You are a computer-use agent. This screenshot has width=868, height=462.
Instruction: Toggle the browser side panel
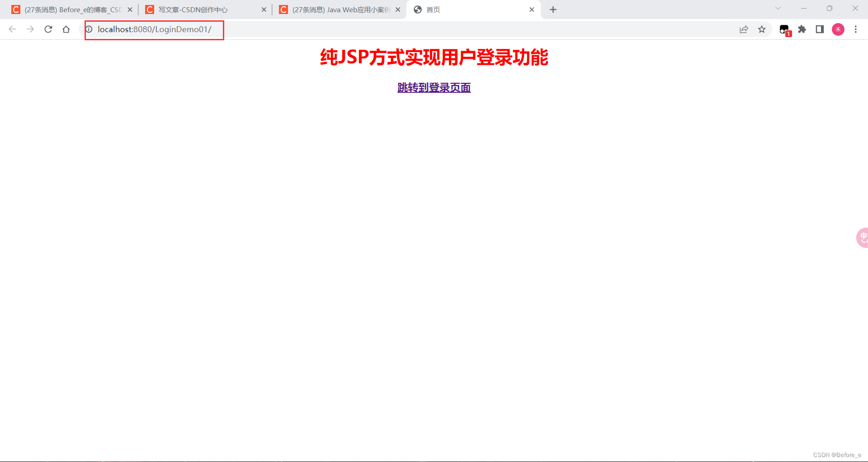[x=820, y=29]
